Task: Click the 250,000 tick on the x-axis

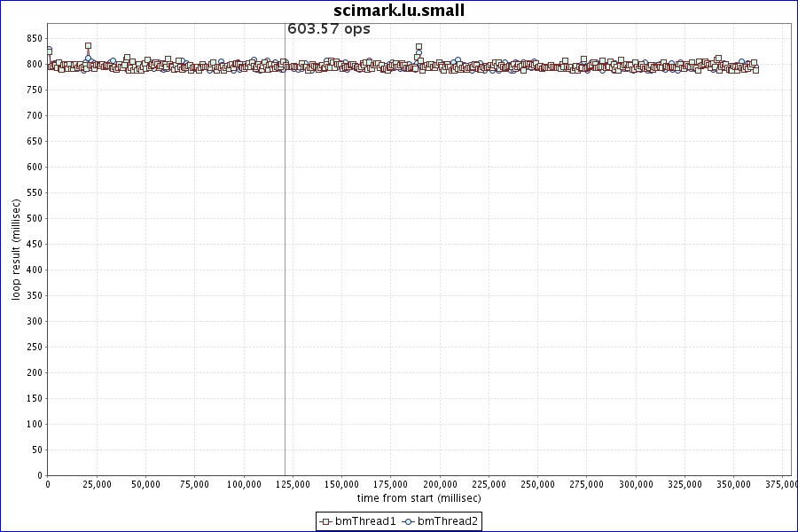Action: pos(538,484)
